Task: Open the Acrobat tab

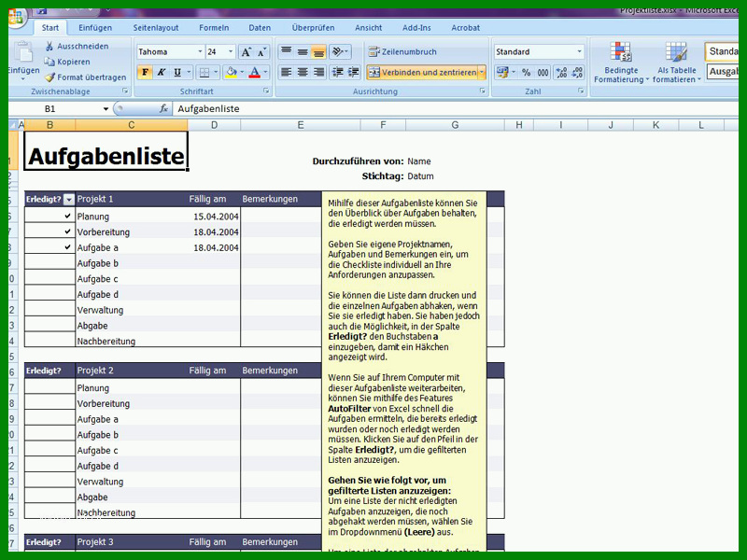Action: [x=465, y=28]
